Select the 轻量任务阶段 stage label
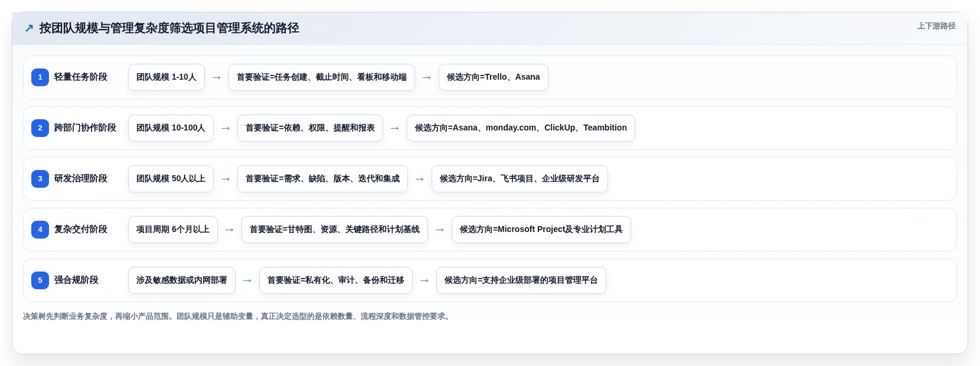The width and height of the screenshot is (980, 366). pyautogui.click(x=81, y=77)
